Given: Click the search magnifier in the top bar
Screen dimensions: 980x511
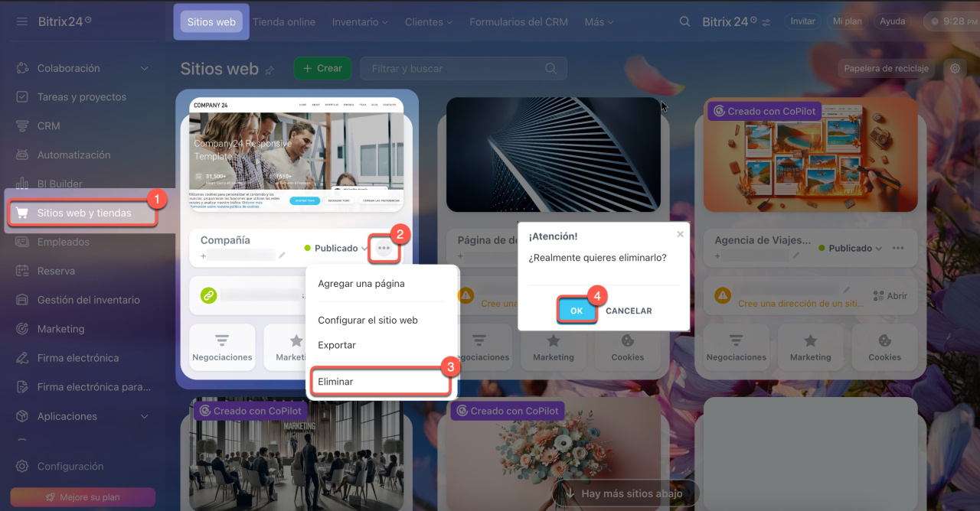Looking at the screenshot, I should click(x=685, y=21).
